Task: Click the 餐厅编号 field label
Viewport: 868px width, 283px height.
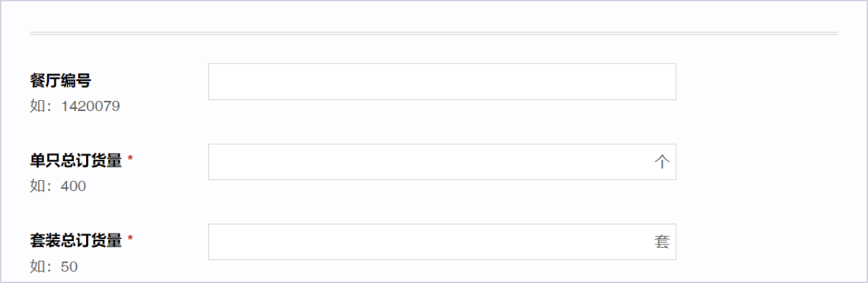Action: [x=60, y=81]
